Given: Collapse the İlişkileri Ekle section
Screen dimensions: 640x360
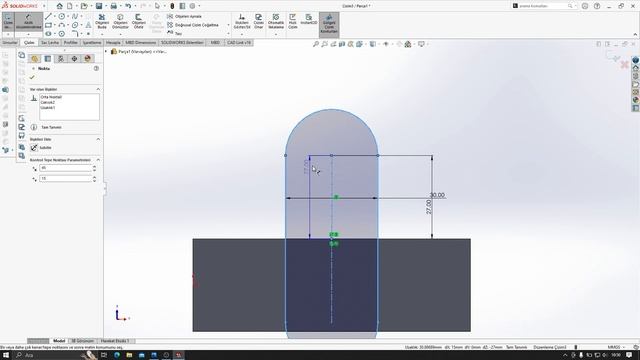Looking at the screenshot, I should [x=98, y=139].
